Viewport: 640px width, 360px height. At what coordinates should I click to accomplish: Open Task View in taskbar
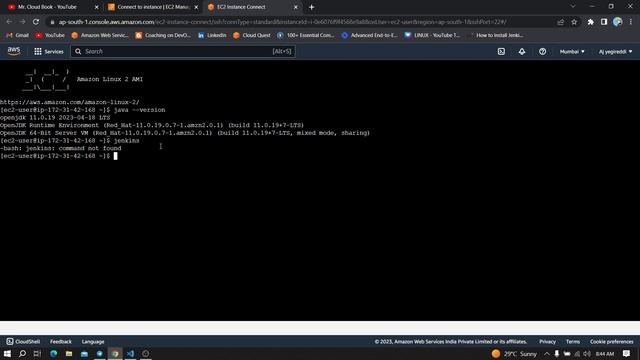point(38,353)
